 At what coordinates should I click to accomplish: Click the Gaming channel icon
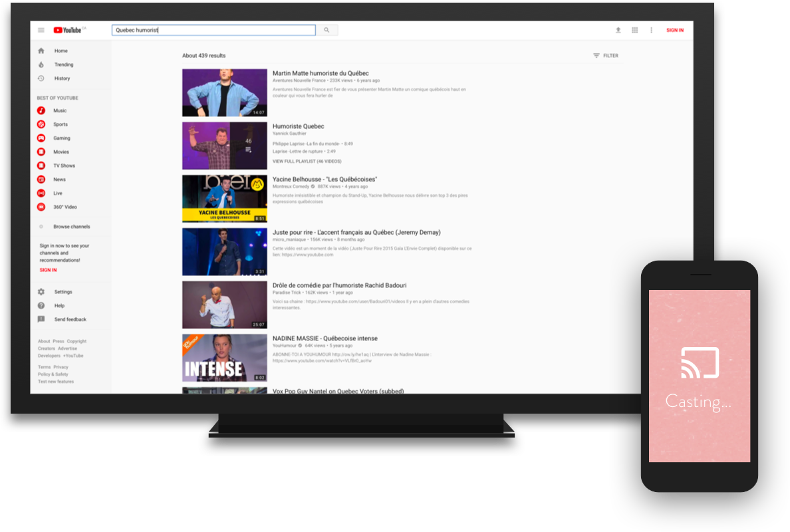click(41, 138)
